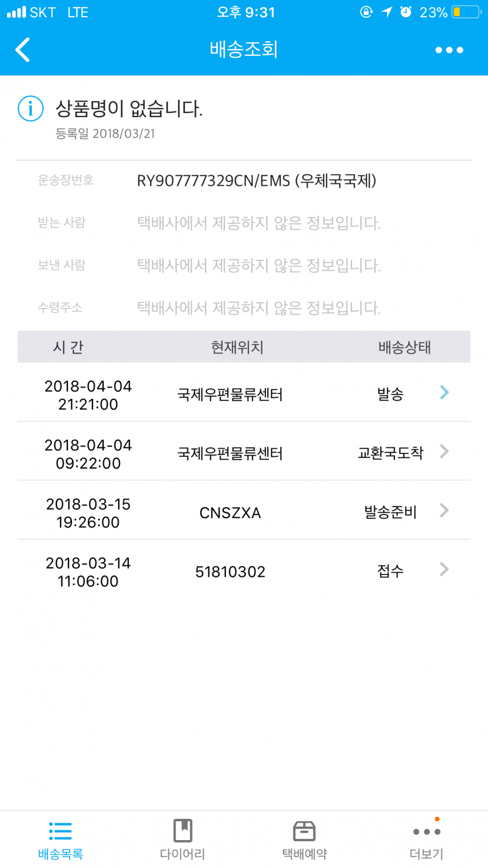Image resolution: width=488 pixels, height=868 pixels.
Task: Select the 51810302 location entry
Action: (x=230, y=572)
